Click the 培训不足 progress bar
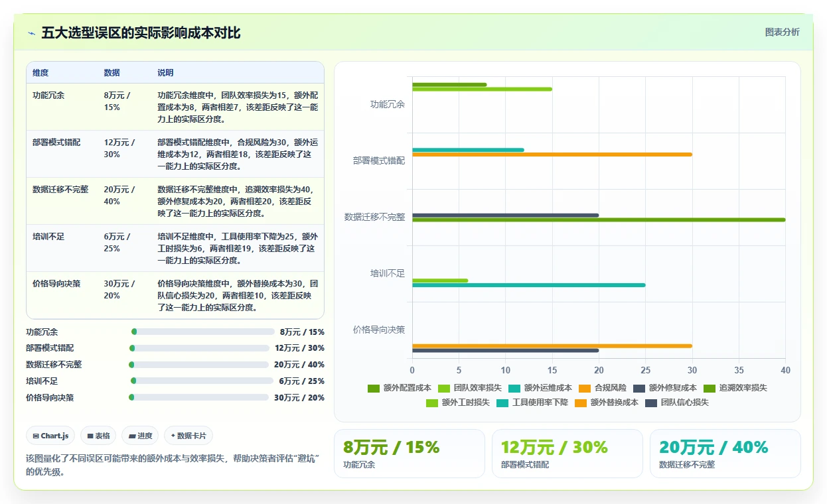This screenshot has height=504, width=827. (202, 381)
